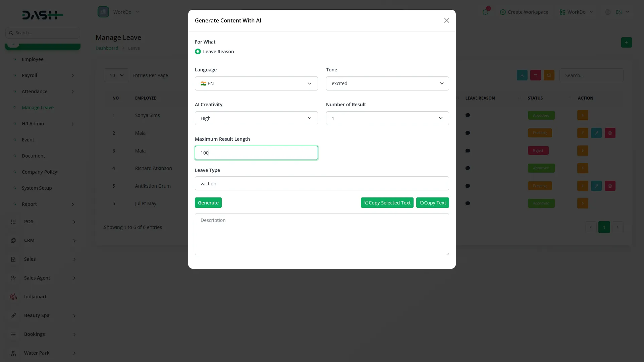Click the orange refresh icon near the search box
The image size is (644, 362).
[549, 75]
